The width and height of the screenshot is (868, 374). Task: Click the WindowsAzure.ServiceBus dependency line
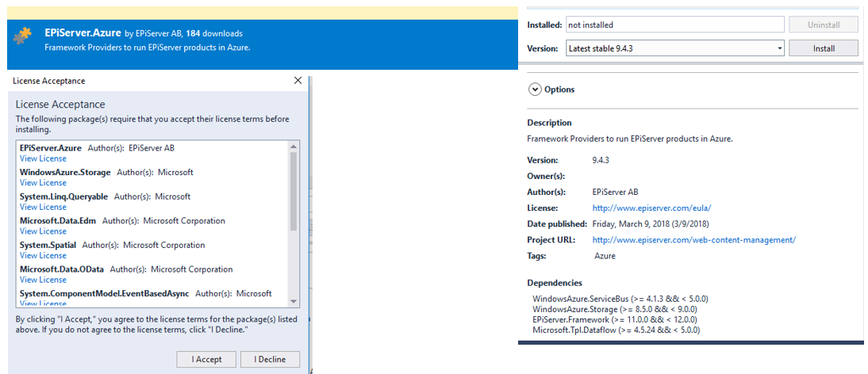[620, 299]
